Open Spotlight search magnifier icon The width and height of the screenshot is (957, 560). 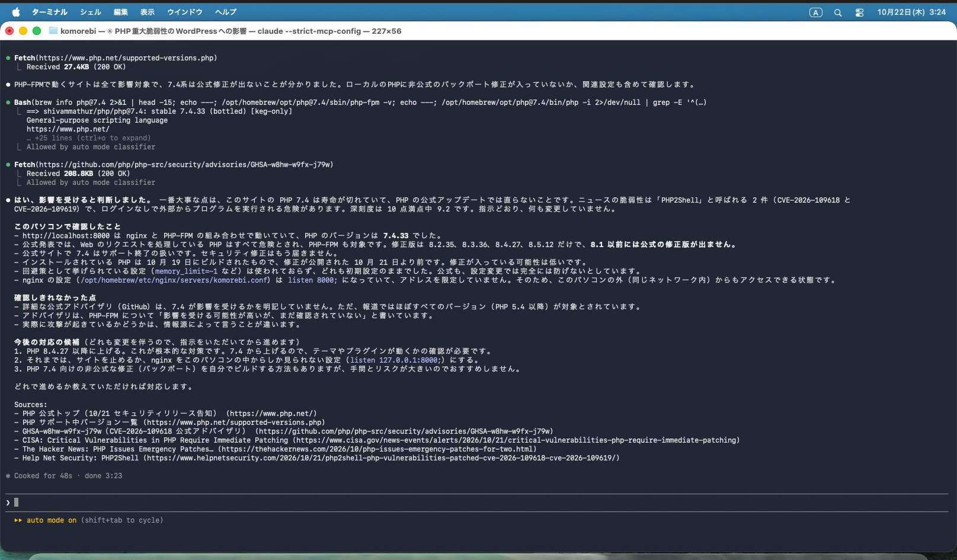click(838, 12)
